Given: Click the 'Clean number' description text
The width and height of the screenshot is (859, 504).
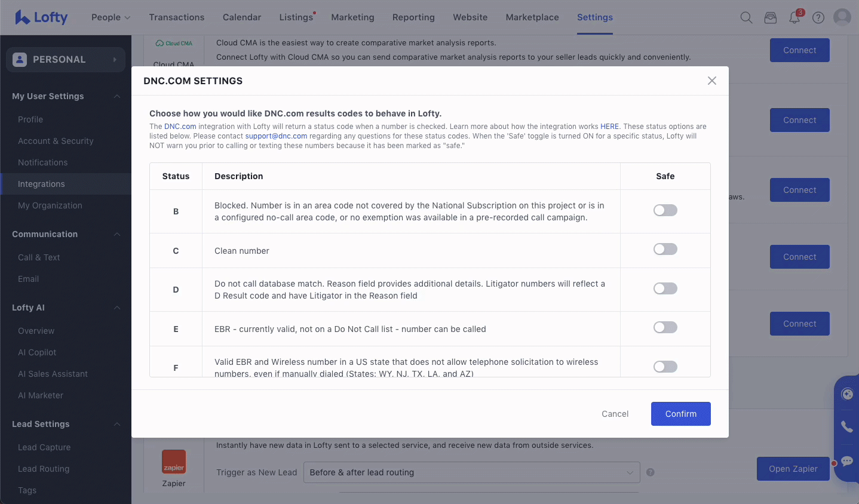Looking at the screenshot, I should (242, 251).
